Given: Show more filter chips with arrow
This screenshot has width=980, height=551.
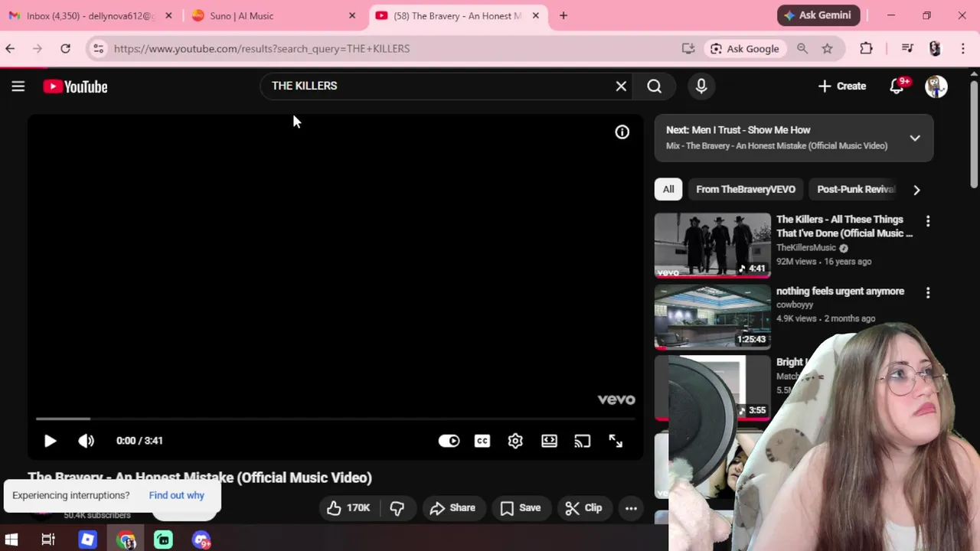Looking at the screenshot, I should tap(916, 189).
